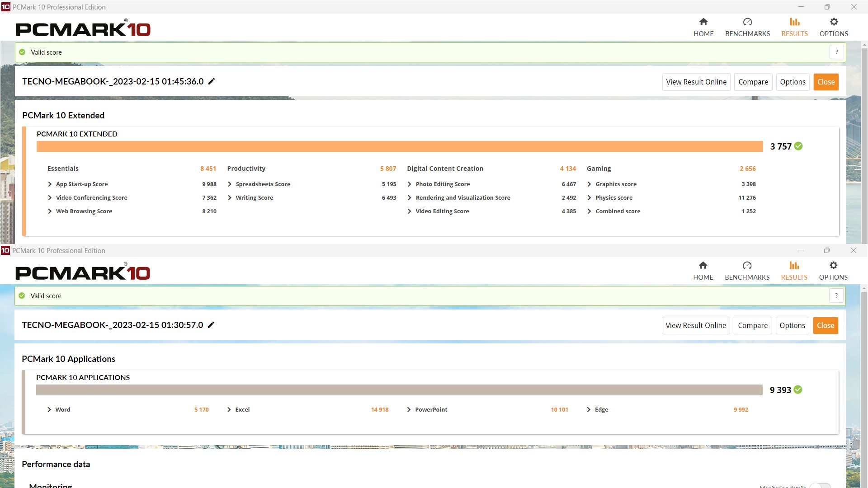Click the Excel score 14 918

tap(380, 409)
